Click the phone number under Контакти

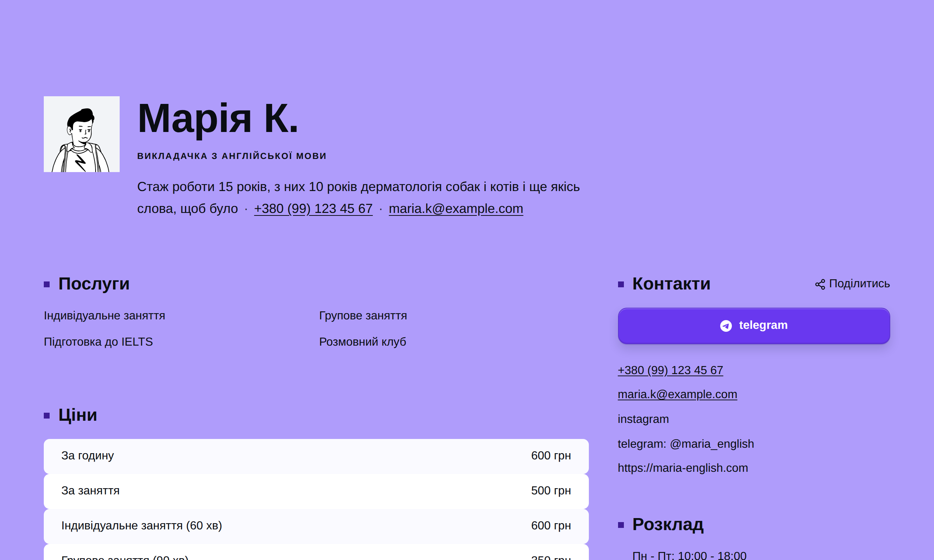670,370
